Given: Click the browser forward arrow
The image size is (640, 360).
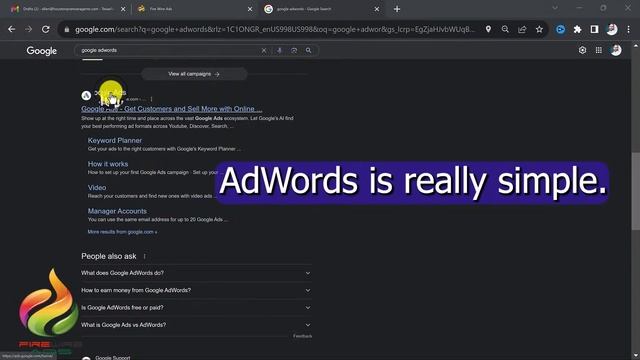Looking at the screenshot, I should (x=29, y=29).
